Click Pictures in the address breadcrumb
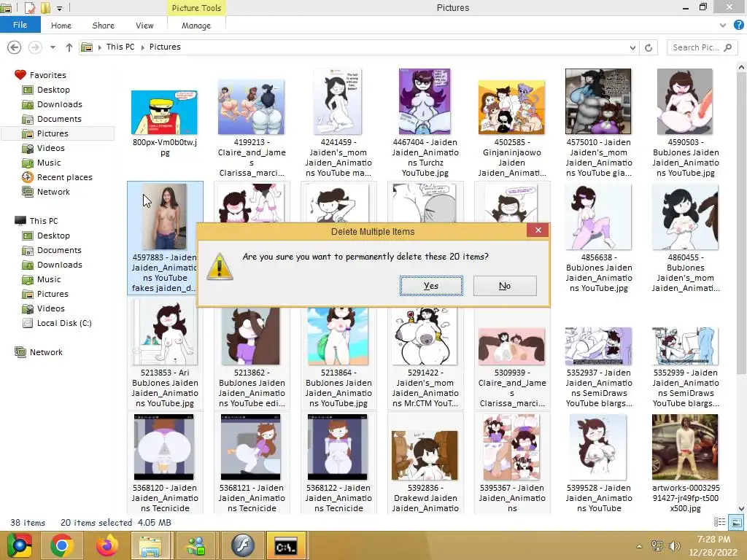The image size is (747, 560). (165, 47)
